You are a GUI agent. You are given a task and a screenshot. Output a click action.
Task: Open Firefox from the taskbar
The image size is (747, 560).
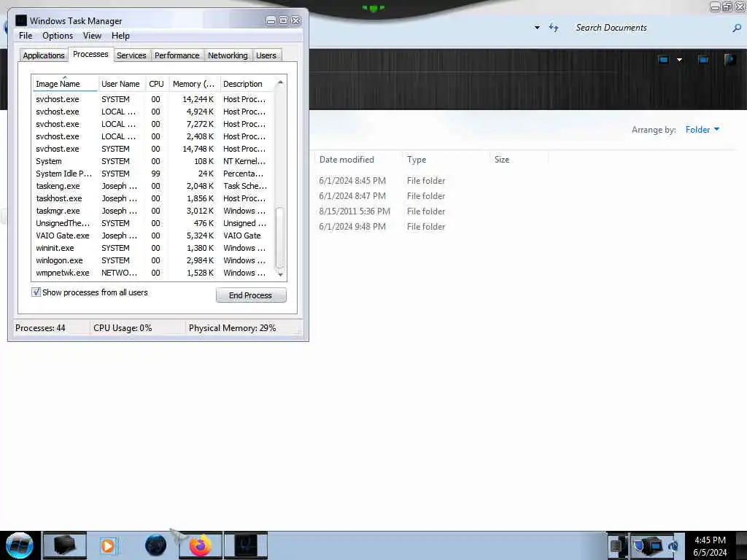201,545
